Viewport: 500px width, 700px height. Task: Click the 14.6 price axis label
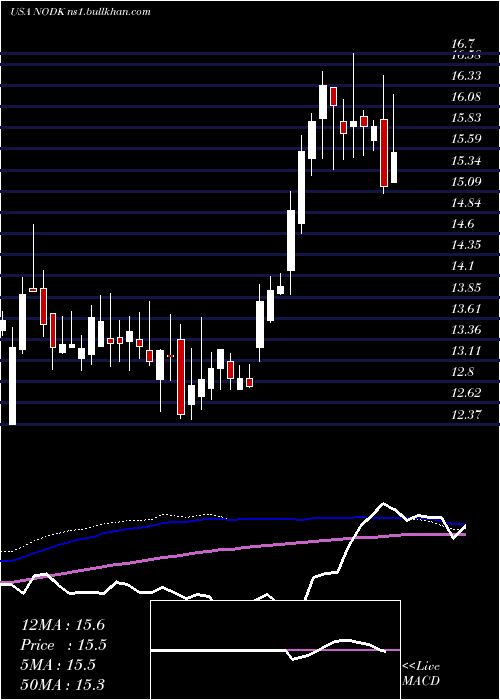462,224
